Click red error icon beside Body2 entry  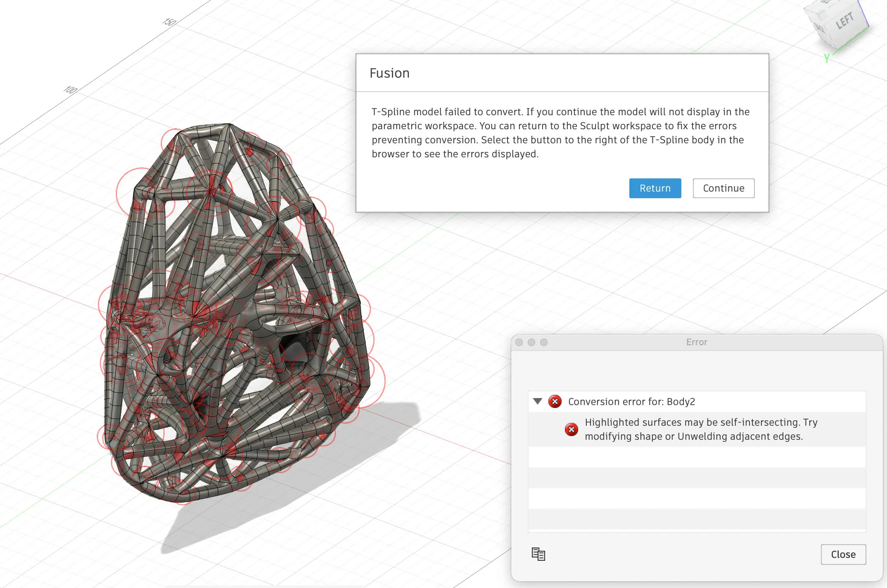click(555, 401)
